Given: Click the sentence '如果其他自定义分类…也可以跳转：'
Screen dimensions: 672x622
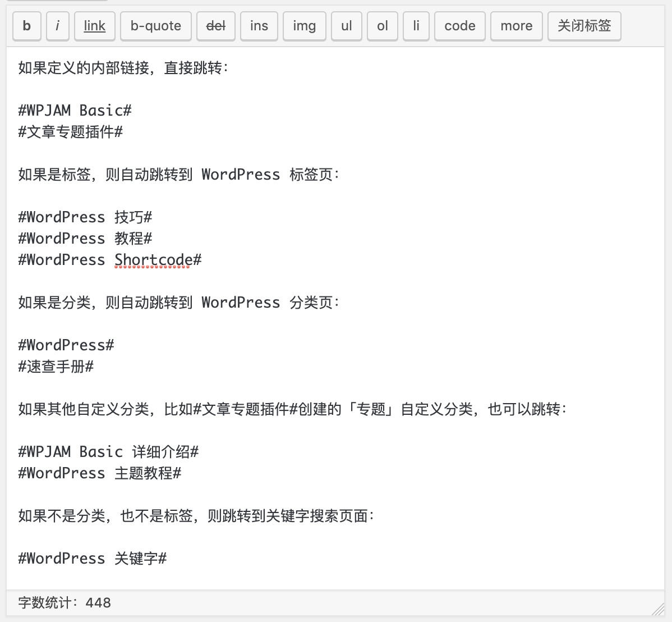Looking at the screenshot, I should pos(293,409).
